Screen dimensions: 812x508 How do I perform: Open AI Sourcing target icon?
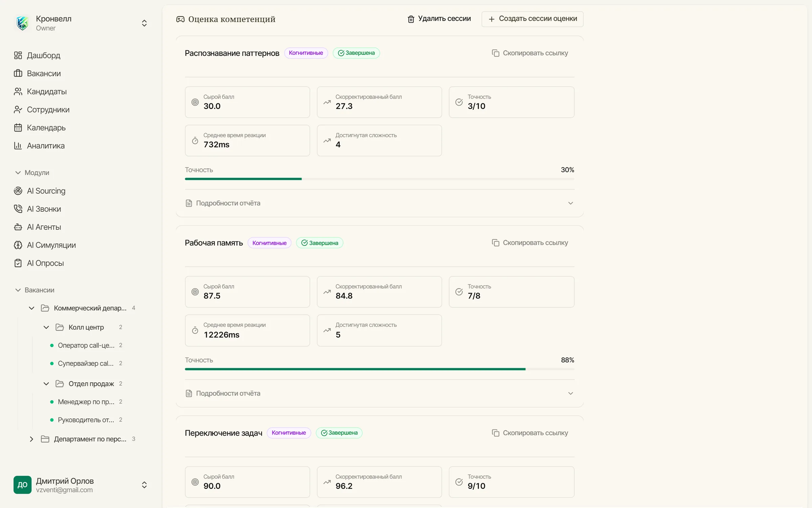tap(18, 191)
